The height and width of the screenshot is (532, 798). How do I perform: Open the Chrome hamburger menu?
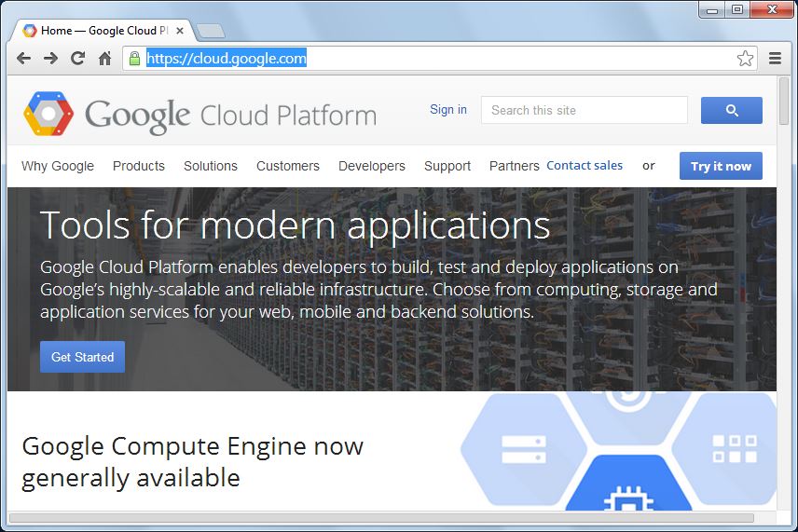(x=775, y=59)
